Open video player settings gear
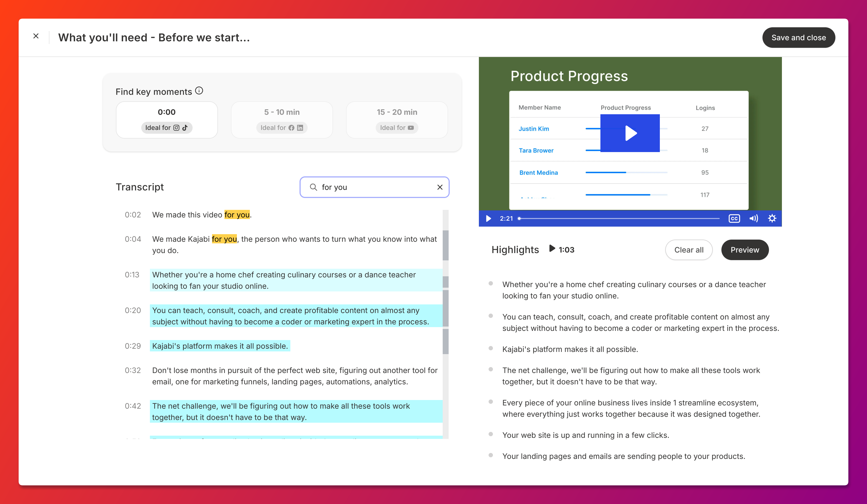This screenshot has height=504, width=867. pos(772,219)
